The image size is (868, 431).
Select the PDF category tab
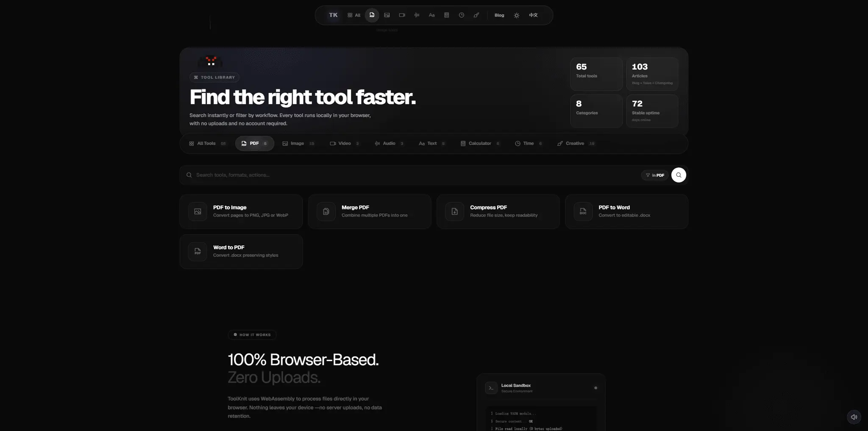click(x=254, y=143)
